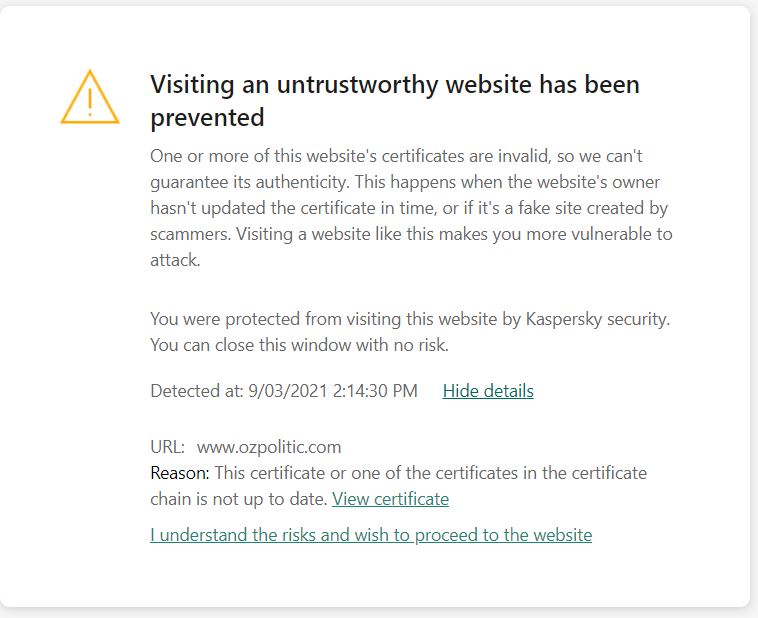The image size is (758, 618).
Task: Click the word "prevented" in the heading
Action: tap(207, 118)
